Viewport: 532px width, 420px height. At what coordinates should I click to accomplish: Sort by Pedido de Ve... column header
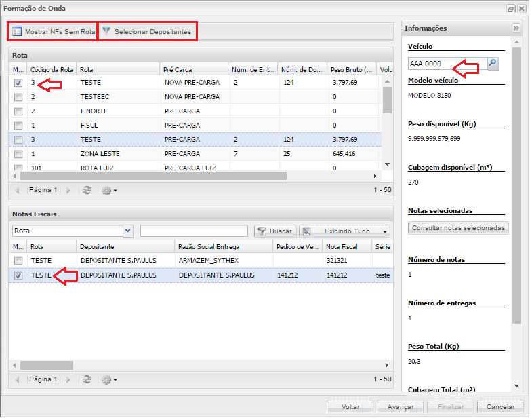pyautogui.click(x=298, y=247)
